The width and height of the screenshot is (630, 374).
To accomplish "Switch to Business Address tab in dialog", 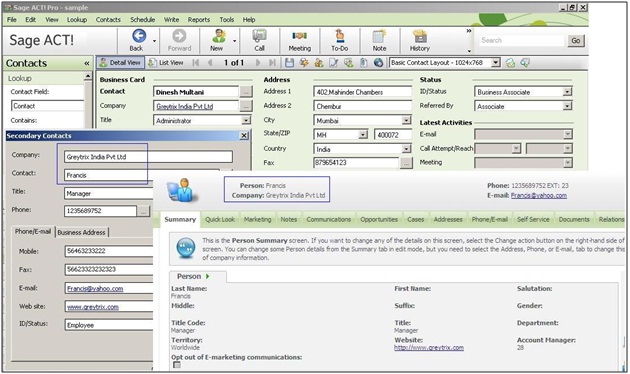I will 82,232.
